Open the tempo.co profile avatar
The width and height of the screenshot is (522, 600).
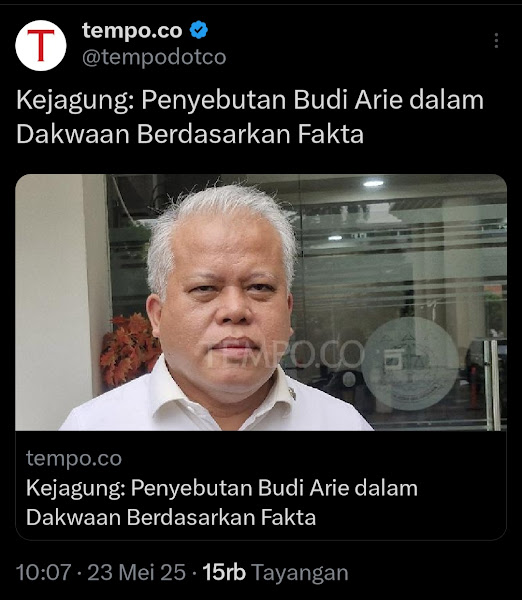(41, 46)
